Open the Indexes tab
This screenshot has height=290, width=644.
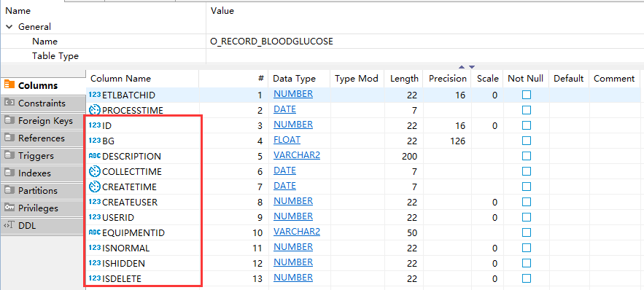point(42,173)
